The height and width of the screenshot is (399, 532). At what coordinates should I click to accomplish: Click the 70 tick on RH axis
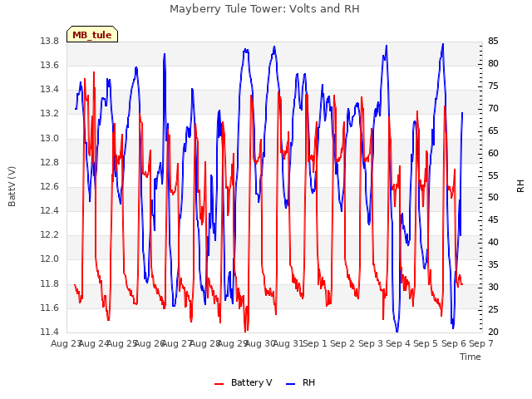[x=493, y=108]
